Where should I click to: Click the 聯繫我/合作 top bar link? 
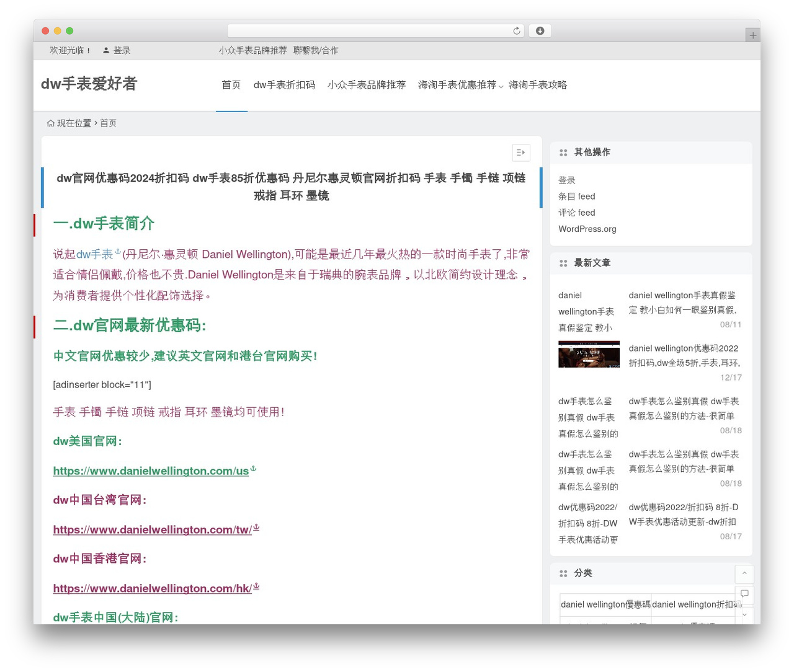(x=316, y=50)
